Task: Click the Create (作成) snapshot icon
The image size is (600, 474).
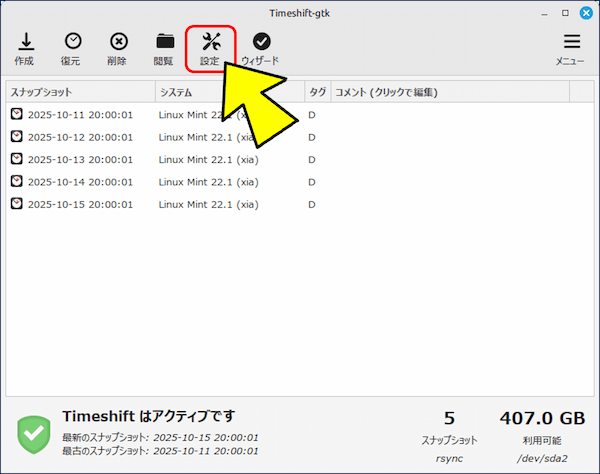Action: pyautogui.click(x=24, y=47)
